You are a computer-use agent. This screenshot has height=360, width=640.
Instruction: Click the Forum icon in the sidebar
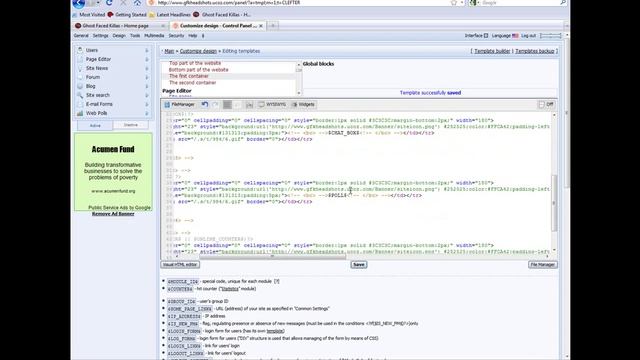coord(80,77)
